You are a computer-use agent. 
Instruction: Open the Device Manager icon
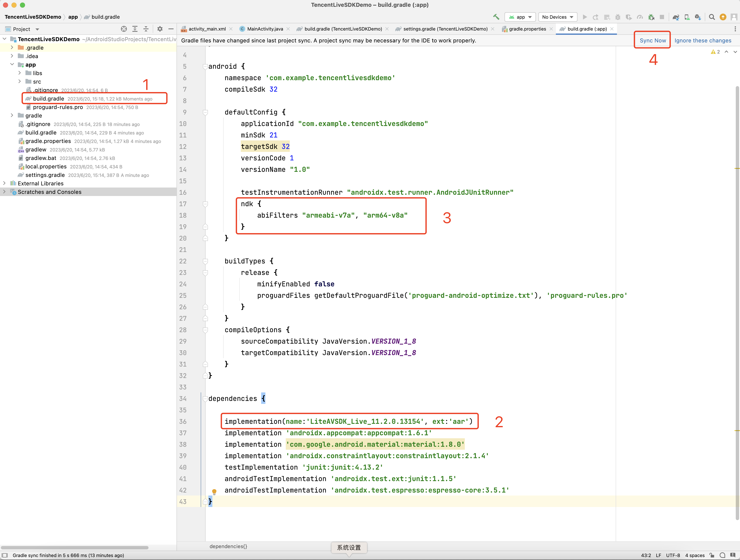click(687, 17)
